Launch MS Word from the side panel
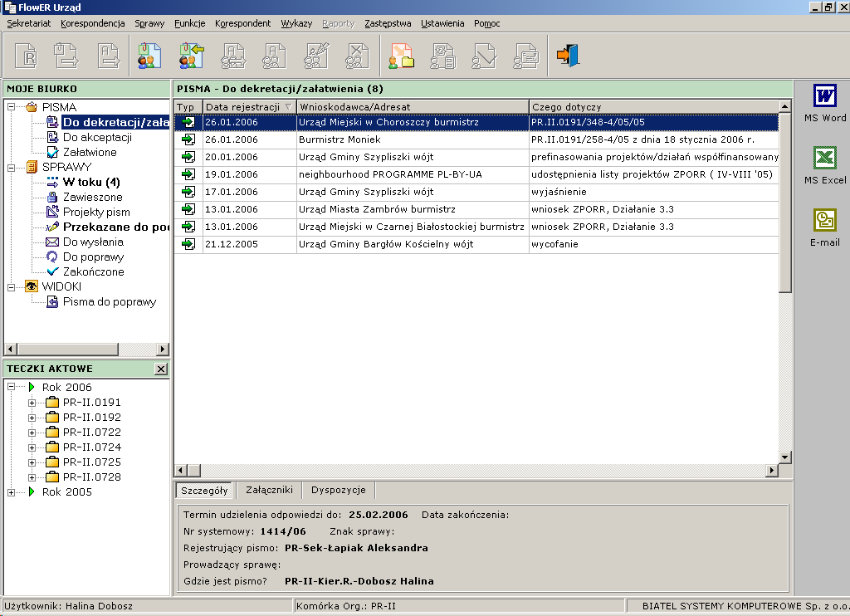 824,103
